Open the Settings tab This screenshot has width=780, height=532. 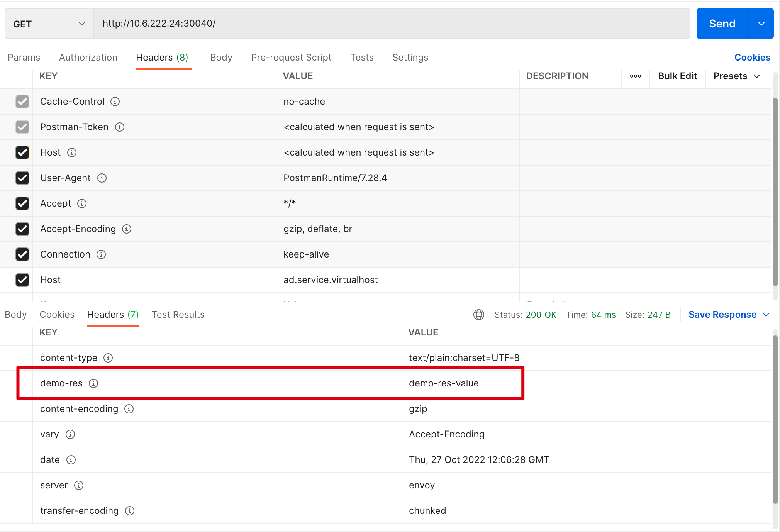[410, 58]
